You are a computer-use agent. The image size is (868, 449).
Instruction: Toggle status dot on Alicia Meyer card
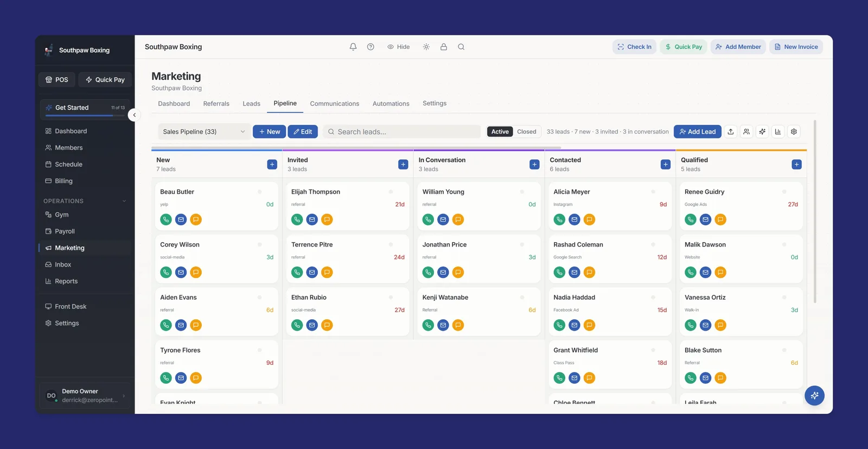(x=653, y=192)
